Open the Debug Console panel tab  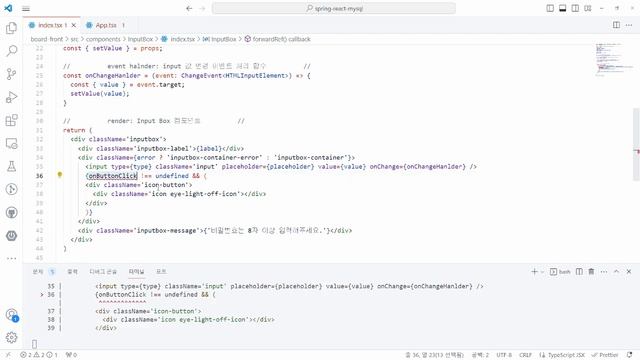[103, 272]
